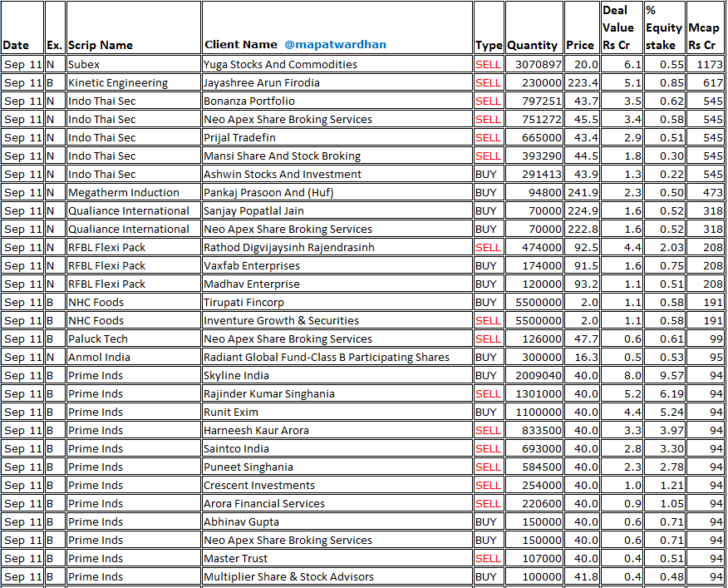Select the "Quantity" column header
Viewport: 728px width, 588px height.
point(534,27)
